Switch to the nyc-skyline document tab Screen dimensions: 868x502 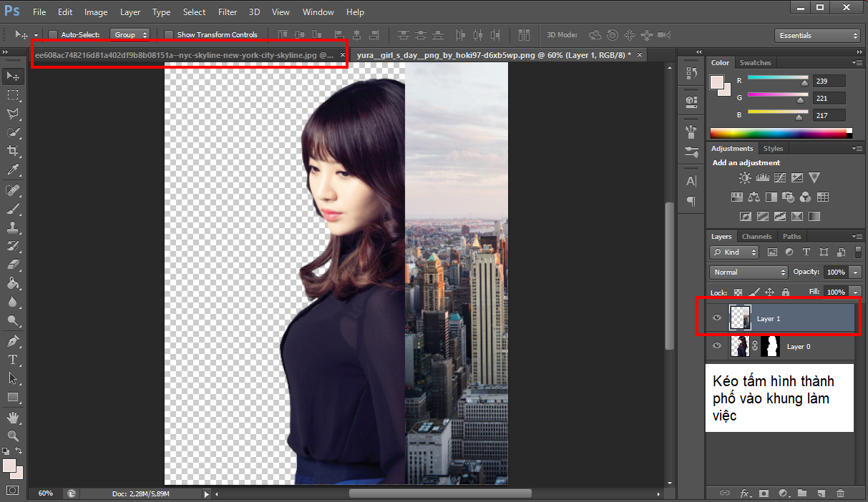tap(185, 55)
